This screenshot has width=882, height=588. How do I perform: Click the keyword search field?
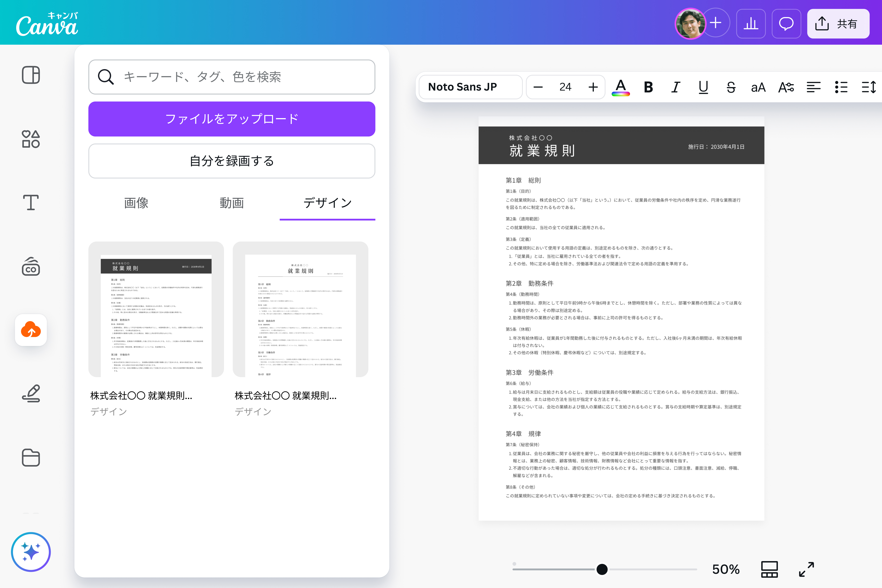coord(232,77)
